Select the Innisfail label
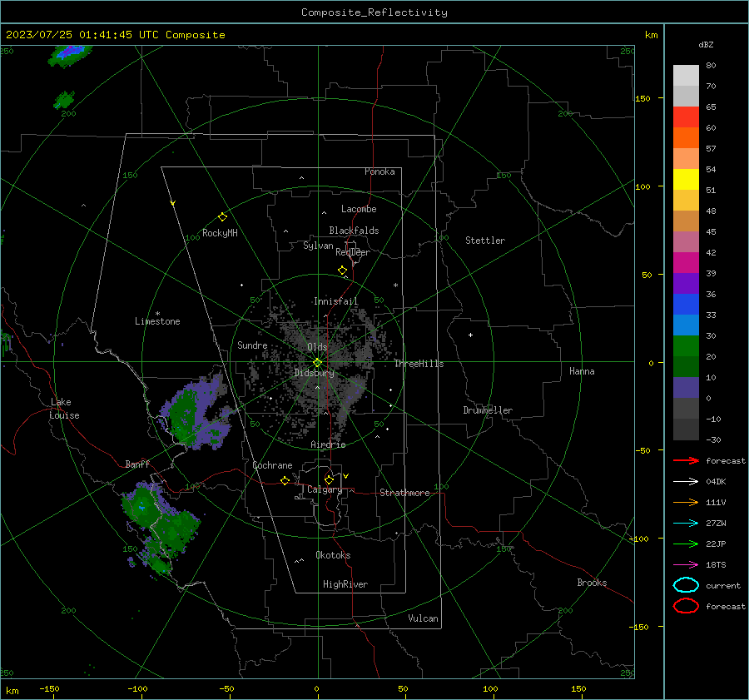Image resolution: width=749 pixels, height=700 pixels. (335, 301)
